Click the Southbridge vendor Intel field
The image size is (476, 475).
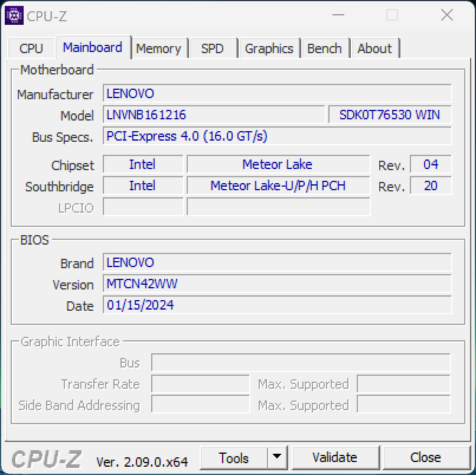(x=143, y=186)
